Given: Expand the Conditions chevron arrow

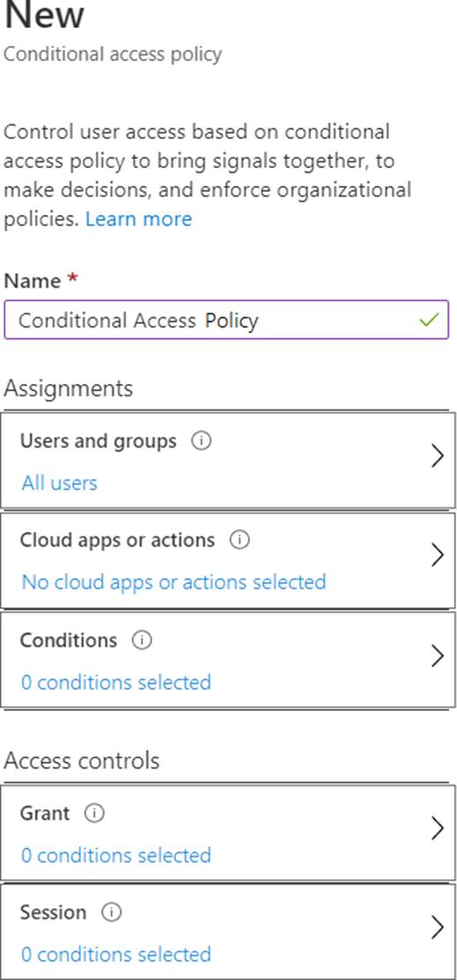Looking at the screenshot, I should click(438, 656).
